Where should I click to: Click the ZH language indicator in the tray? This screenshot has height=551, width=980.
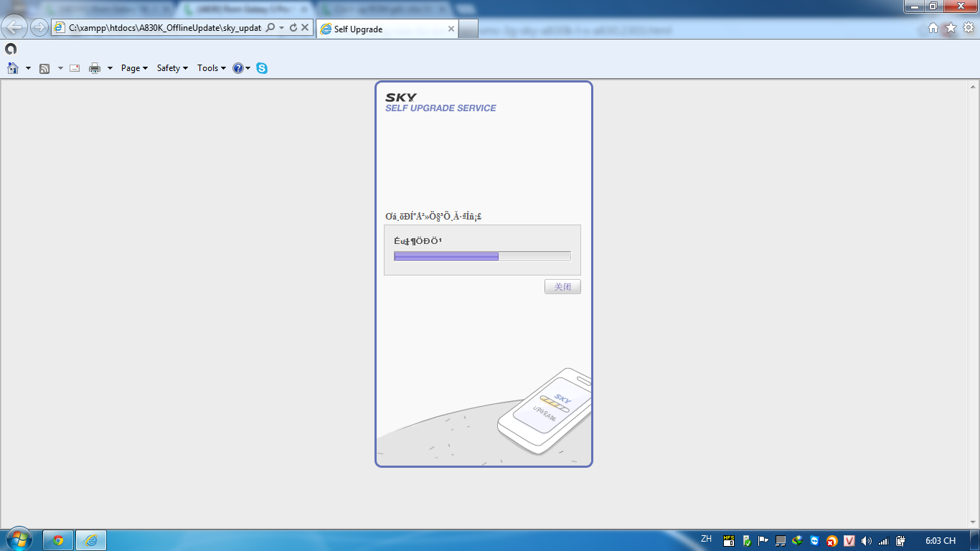pos(707,540)
